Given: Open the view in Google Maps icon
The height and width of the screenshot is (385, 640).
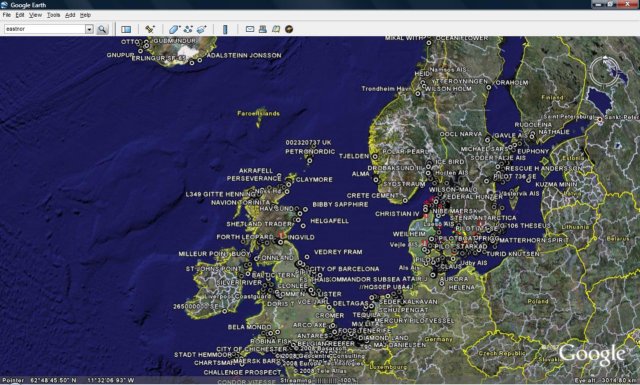Looking at the screenshot, I should (x=276, y=29).
